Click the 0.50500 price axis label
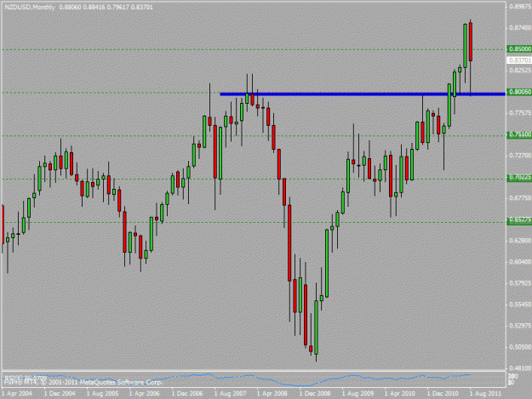Image resolution: width=532 pixels, height=399 pixels. [x=520, y=347]
